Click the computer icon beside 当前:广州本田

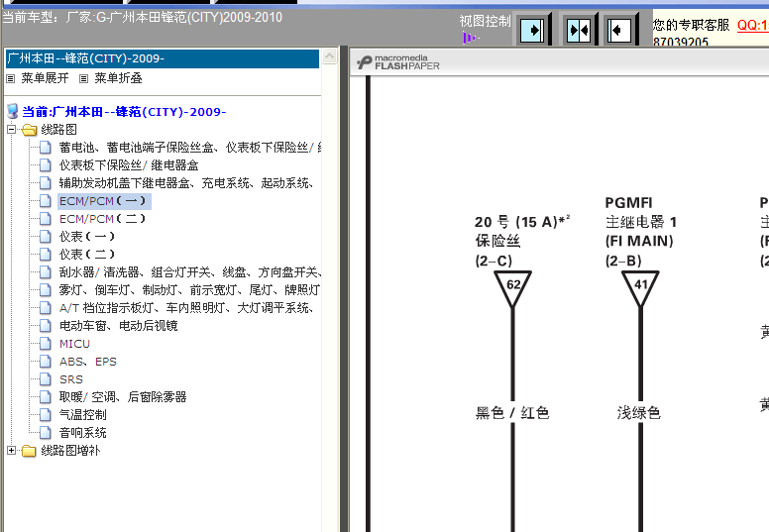click(x=13, y=111)
